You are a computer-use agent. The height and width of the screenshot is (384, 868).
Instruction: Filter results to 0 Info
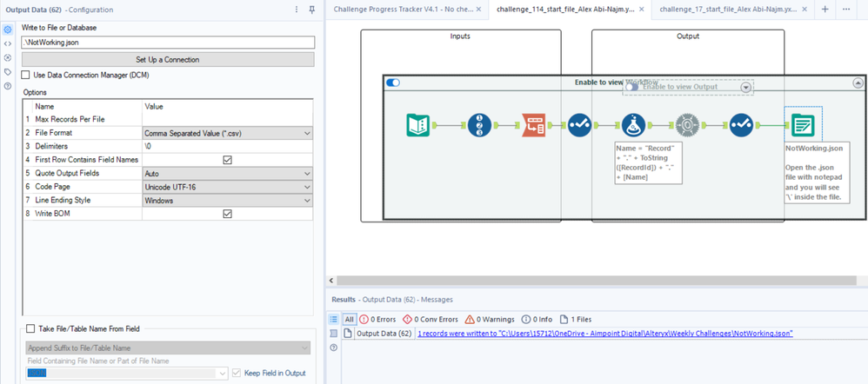click(x=537, y=319)
